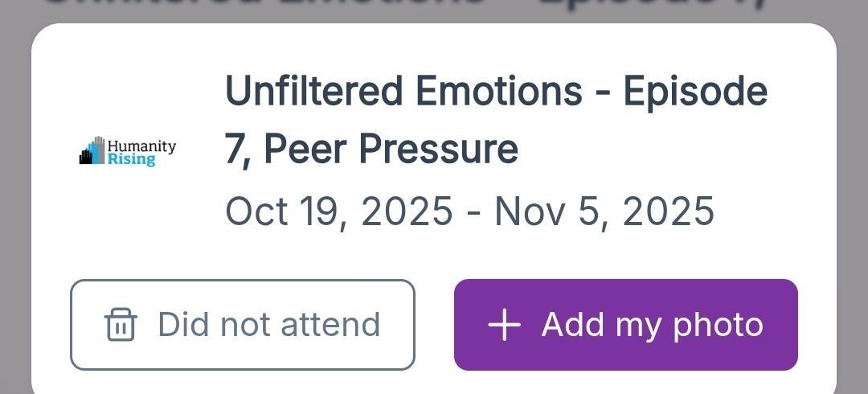Click the "7, Peer Pressure" title line
The width and height of the screenshot is (868, 394).
[x=371, y=149]
